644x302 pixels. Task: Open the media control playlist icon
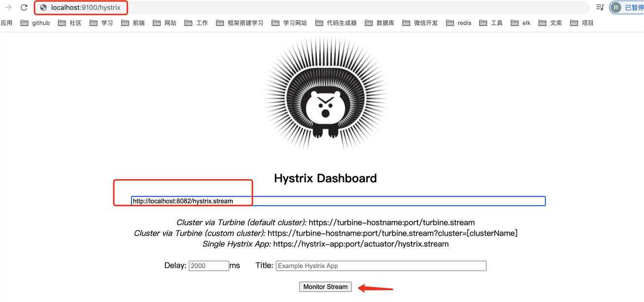[600, 7]
